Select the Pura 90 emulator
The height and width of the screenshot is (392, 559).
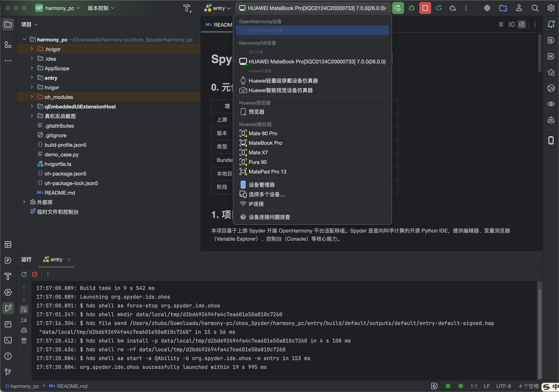point(312,162)
